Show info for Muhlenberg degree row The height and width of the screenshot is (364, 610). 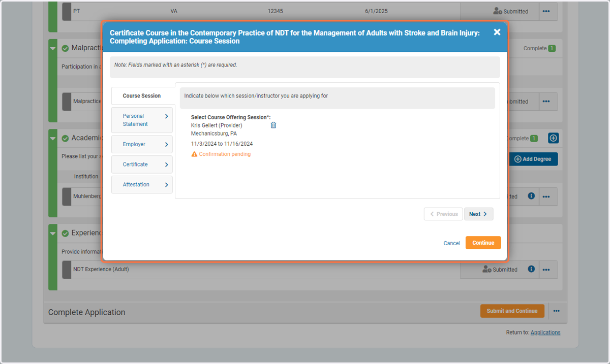tap(531, 196)
